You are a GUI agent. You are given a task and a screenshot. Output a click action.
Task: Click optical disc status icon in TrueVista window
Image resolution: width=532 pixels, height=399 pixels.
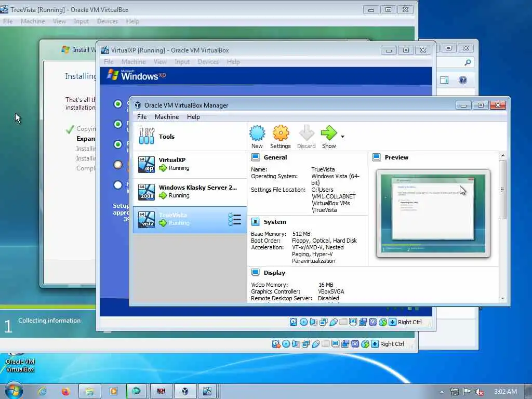point(286,344)
